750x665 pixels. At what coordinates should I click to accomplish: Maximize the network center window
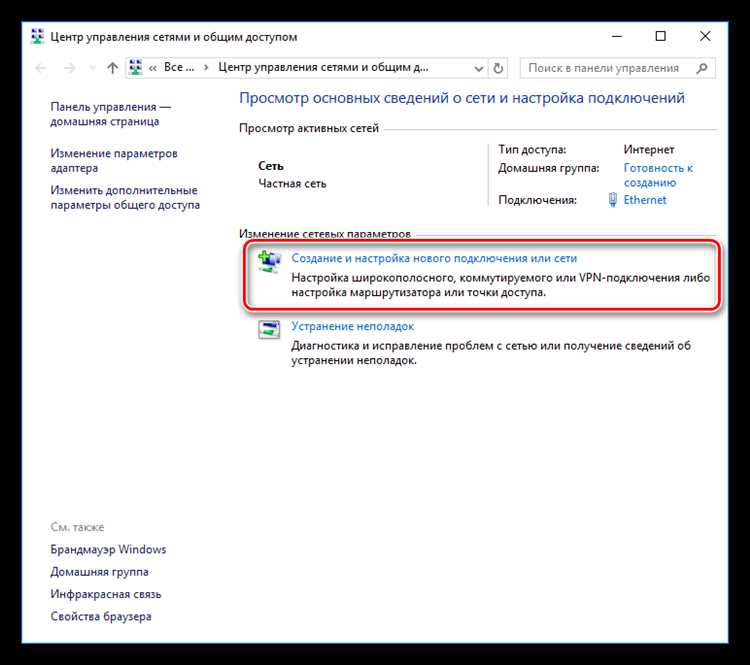[x=661, y=36]
